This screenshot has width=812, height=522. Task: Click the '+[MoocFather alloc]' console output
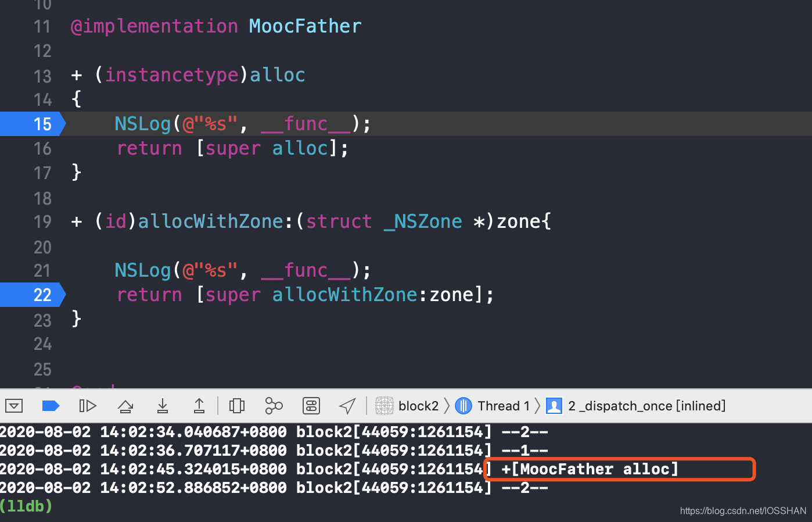[590, 469]
